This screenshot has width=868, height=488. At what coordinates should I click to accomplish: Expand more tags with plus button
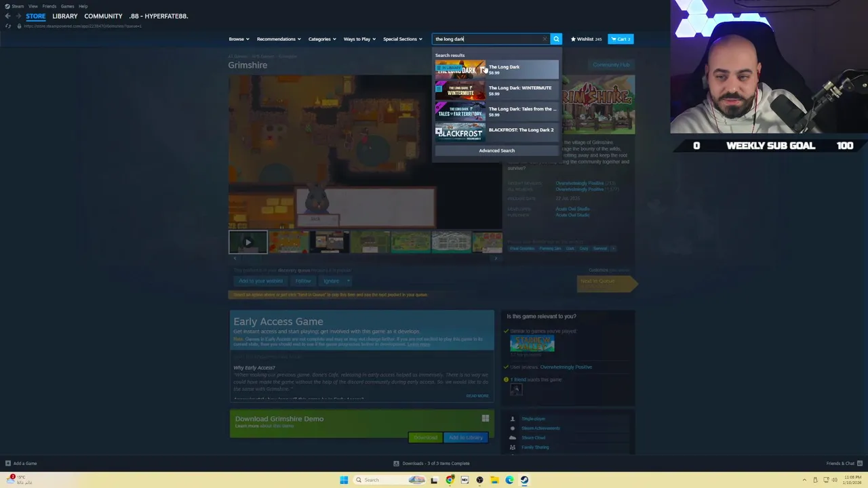(x=613, y=249)
